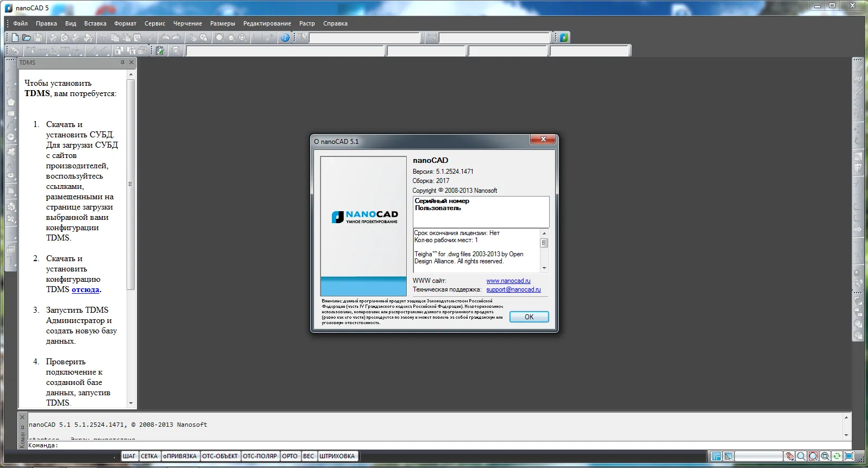Open the Формат menu

tap(125, 23)
